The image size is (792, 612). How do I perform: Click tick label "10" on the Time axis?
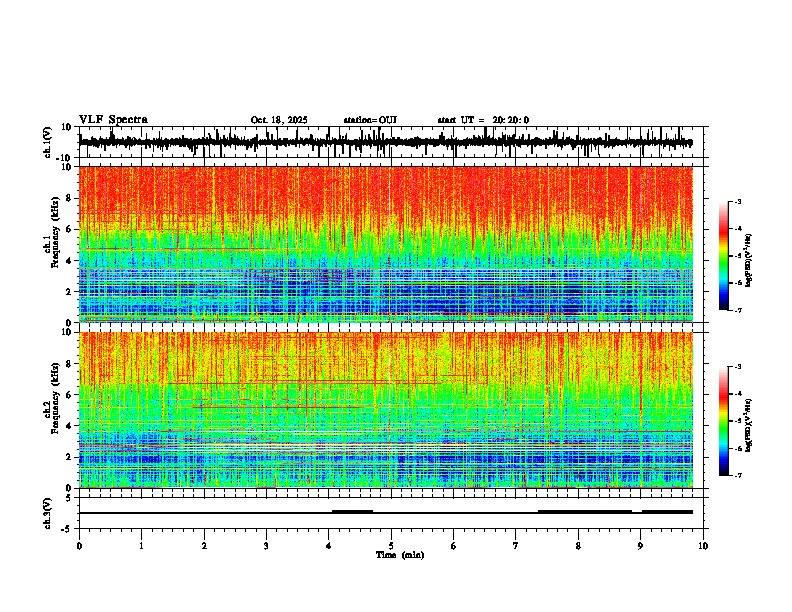[x=703, y=546]
